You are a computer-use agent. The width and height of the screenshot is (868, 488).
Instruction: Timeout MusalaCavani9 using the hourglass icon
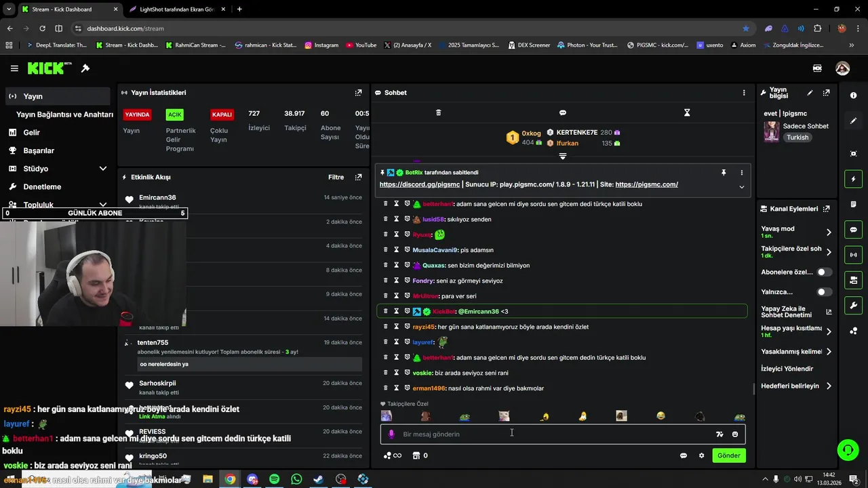(x=397, y=250)
